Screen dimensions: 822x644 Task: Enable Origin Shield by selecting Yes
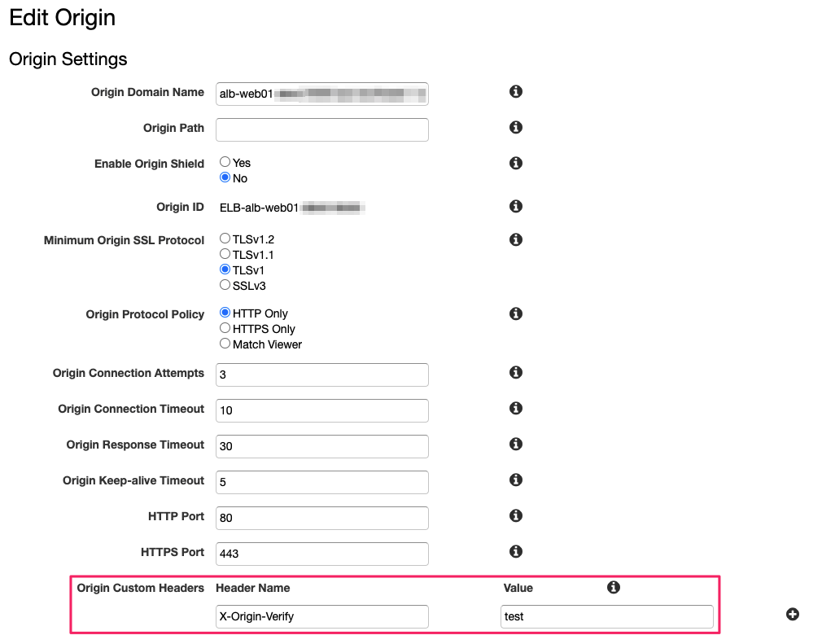point(224,162)
